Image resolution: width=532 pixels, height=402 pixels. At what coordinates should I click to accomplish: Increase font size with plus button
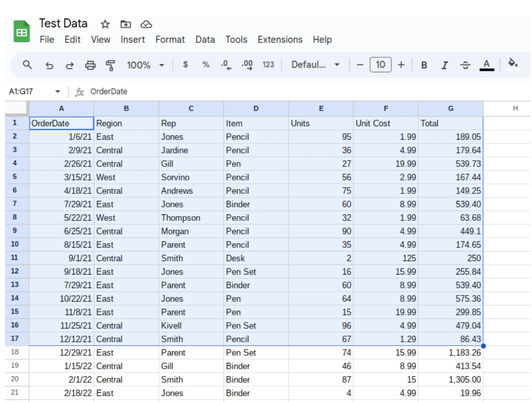401,65
